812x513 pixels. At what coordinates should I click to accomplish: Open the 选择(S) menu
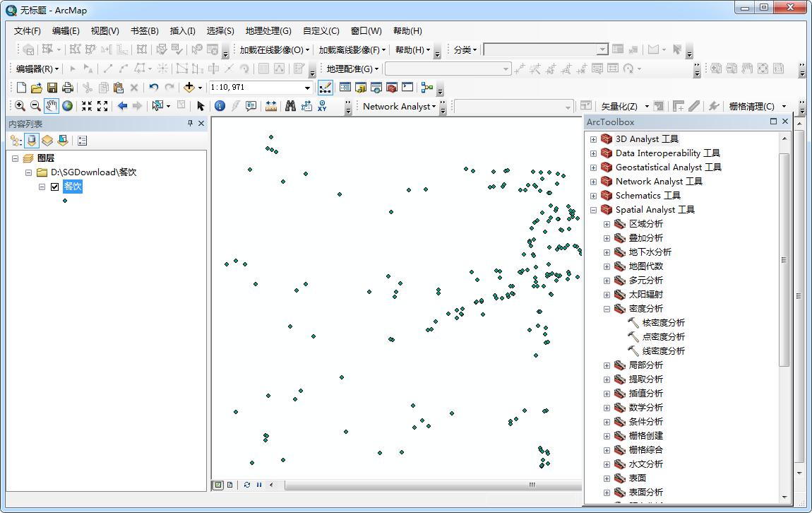click(219, 30)
